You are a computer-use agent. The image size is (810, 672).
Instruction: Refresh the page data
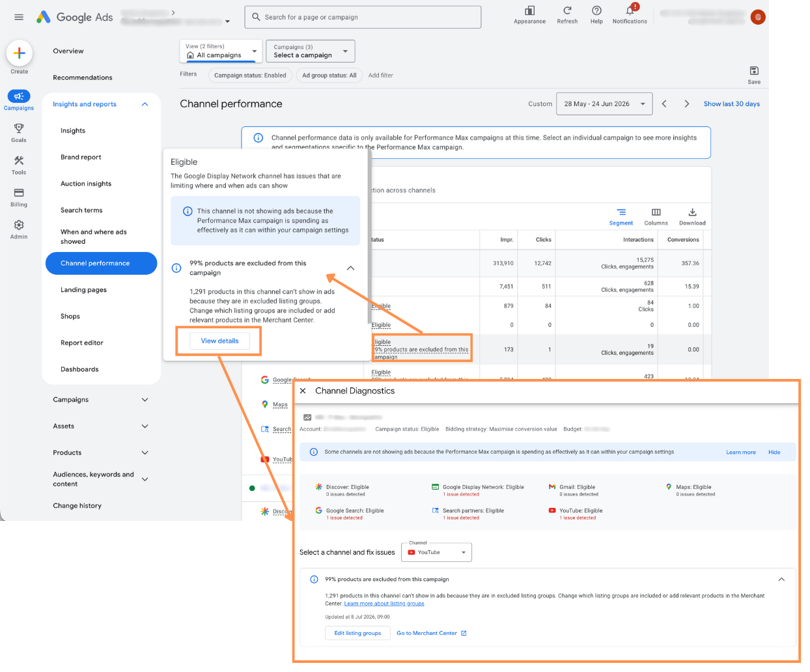(x=567, y=10)
